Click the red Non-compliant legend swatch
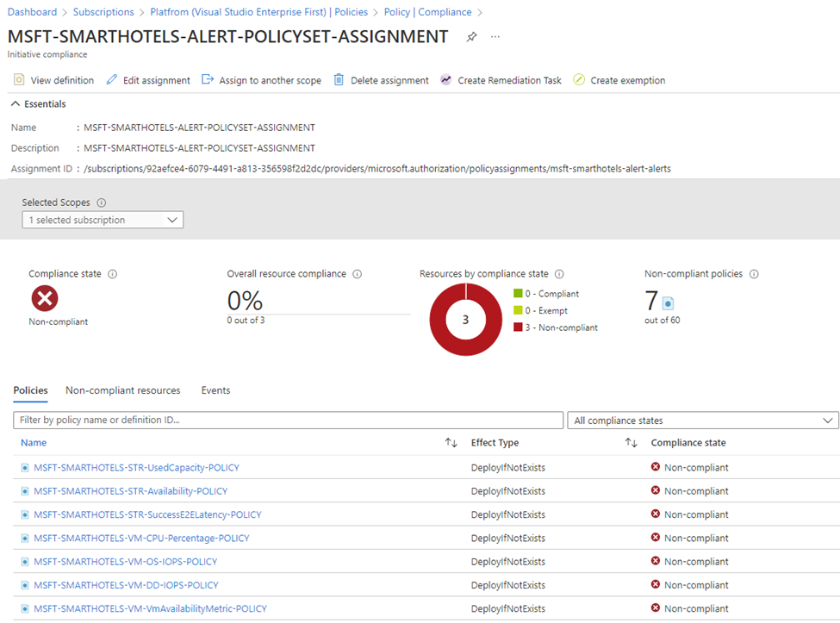840x623 pixels. 518,327
